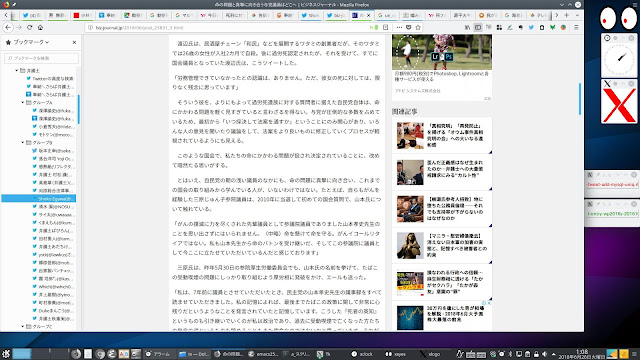Toggle the sidebar toolbar button
Image resolution: width=640 pixels, height=360 pixels.
[478, 27]
